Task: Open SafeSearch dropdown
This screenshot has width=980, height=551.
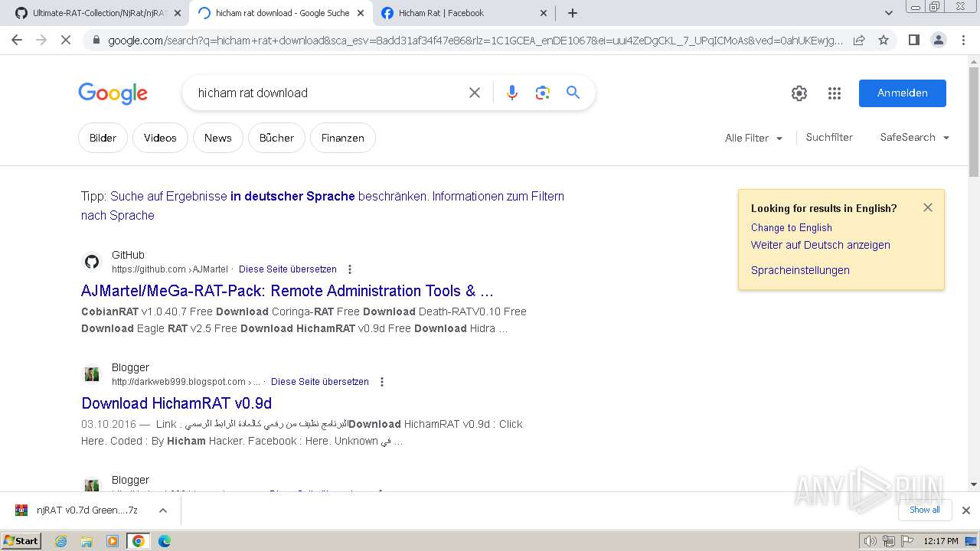Action: (915, 138)
